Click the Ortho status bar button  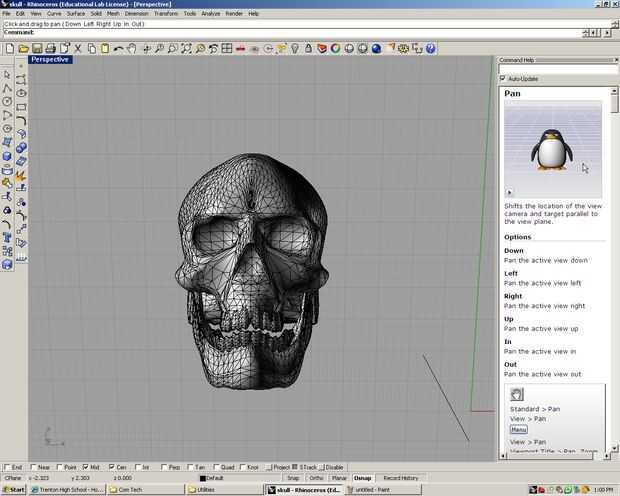(316, 478)
